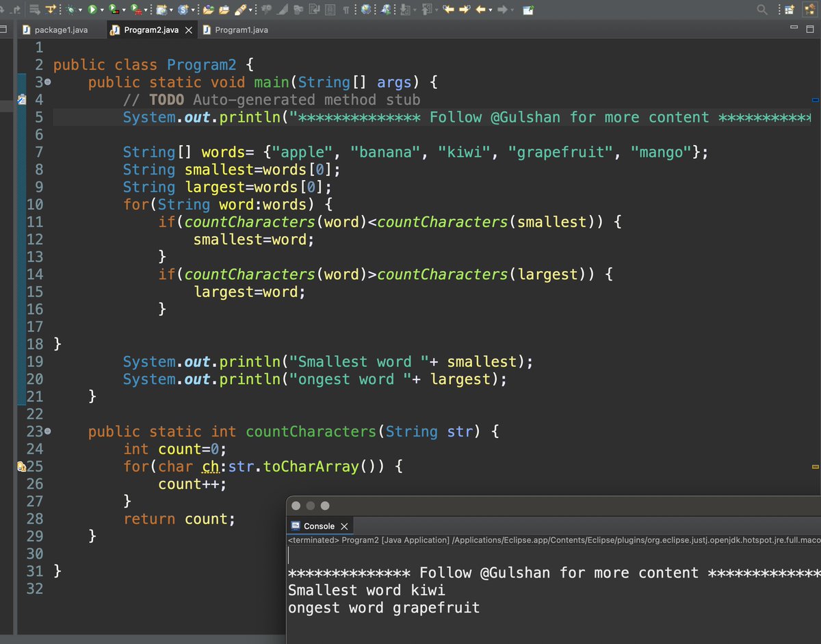
Task: Click the underlined ch variable
Action: point(211,467)
